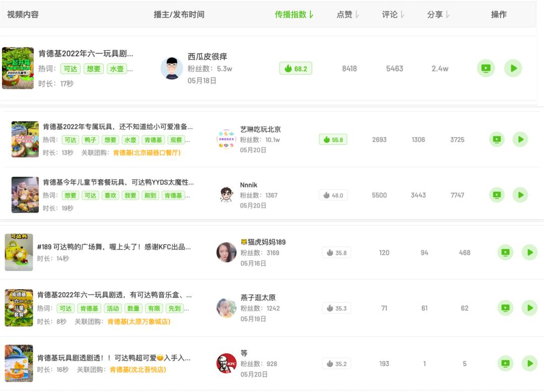Sort the list by 传播指数
Screen dimensions: 544x392
(294, 15)
